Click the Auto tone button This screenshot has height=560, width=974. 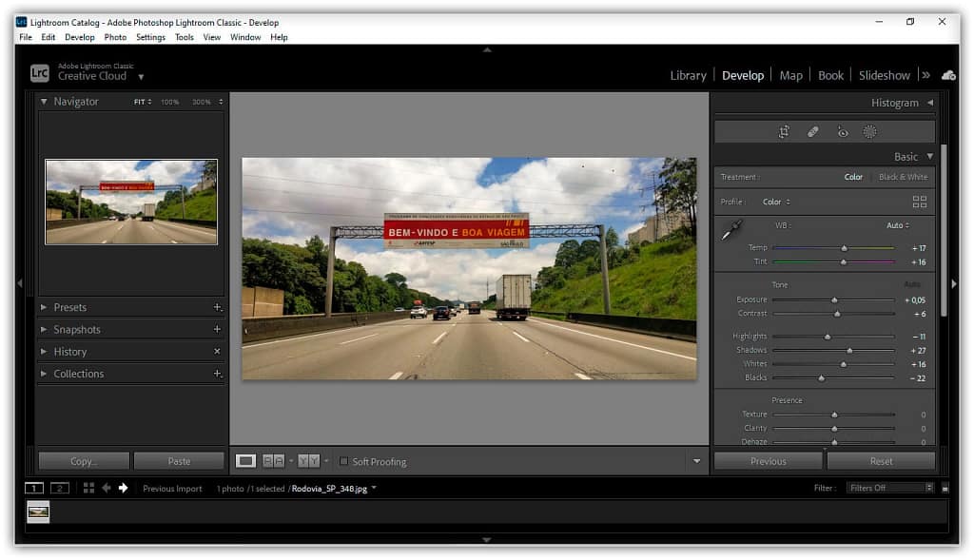click(x=912, y=284)
